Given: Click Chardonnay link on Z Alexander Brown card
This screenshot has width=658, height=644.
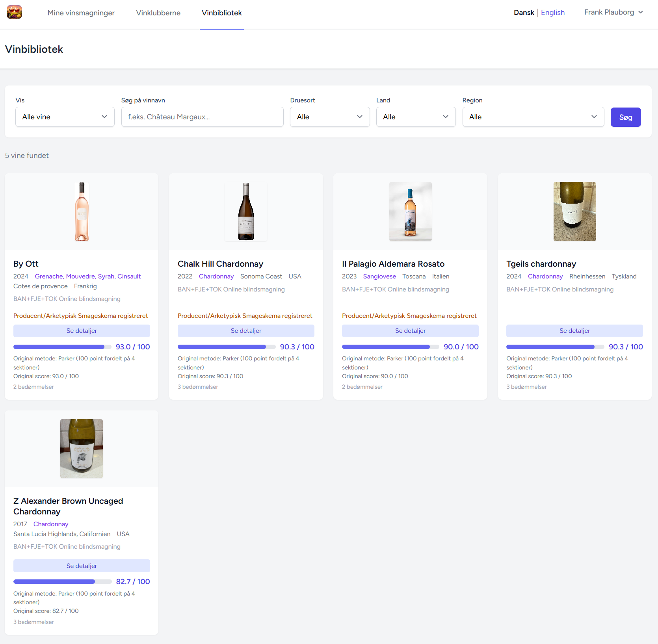Looking at the screenshot, I should point(51,524).
